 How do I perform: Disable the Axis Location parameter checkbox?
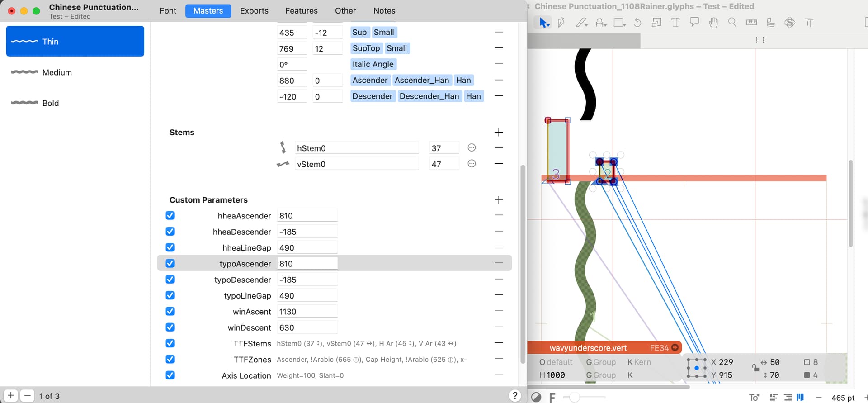click(170, 375)
